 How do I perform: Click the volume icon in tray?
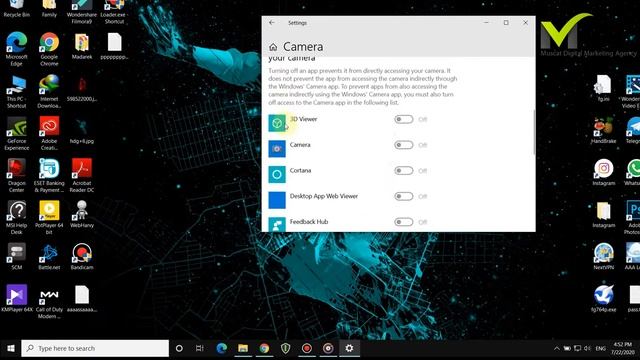point(587,349)
